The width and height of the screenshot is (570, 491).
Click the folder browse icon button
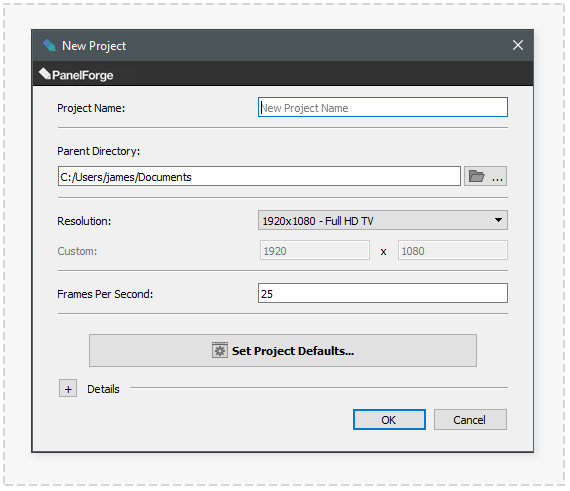[485, 177]
